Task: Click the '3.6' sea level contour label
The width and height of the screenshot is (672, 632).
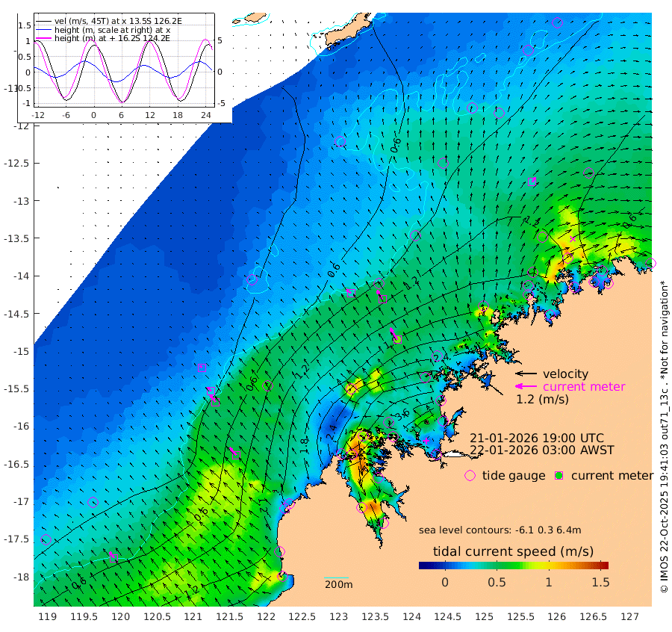Action: pyautogui.click(x=402, y=415)
